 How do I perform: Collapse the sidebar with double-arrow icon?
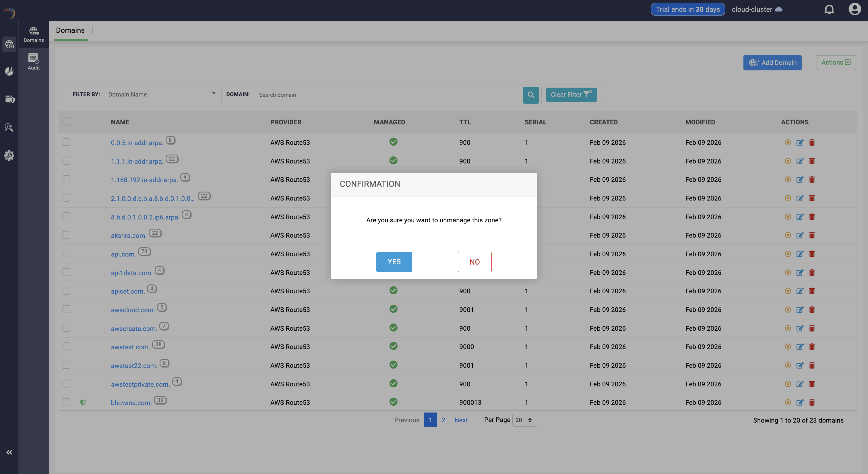[x=9, y=452]
